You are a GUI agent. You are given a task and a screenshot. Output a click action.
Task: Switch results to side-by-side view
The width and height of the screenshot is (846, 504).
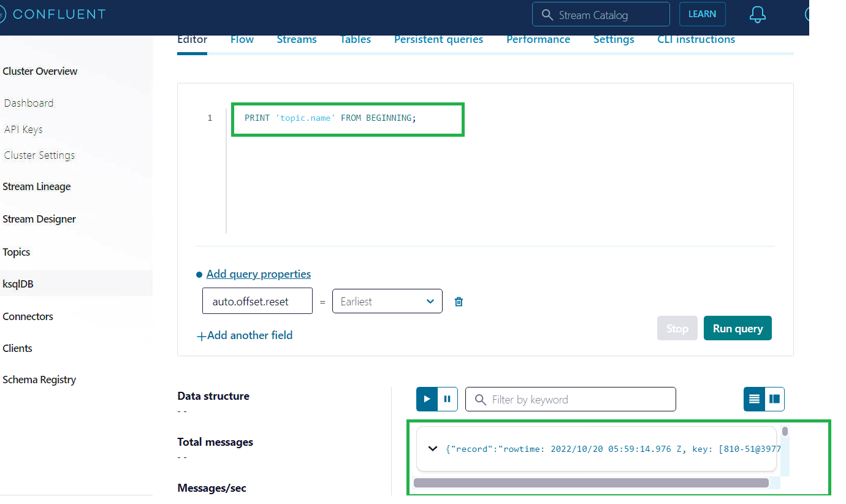[x=774, y=399]
